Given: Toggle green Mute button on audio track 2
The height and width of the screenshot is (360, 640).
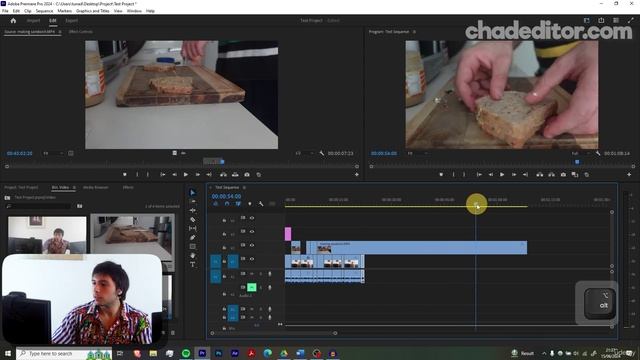Looking at the screenshot, I should pyautogui.click(x=252, y=287).
